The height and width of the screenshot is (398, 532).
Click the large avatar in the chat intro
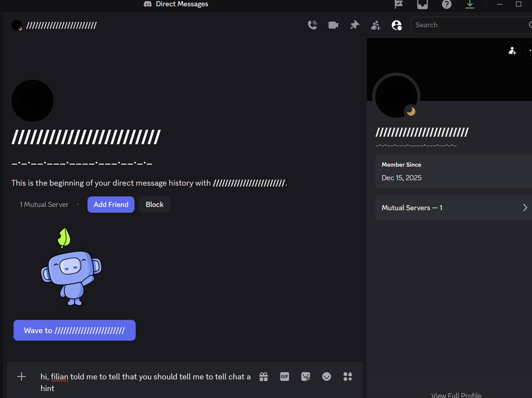pyautogui.click(x=32, y=101)
